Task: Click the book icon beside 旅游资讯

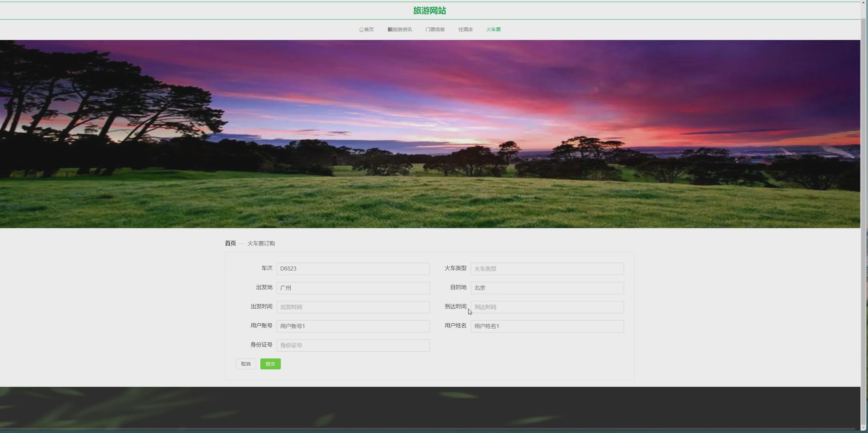Action: tap(390, 29)
